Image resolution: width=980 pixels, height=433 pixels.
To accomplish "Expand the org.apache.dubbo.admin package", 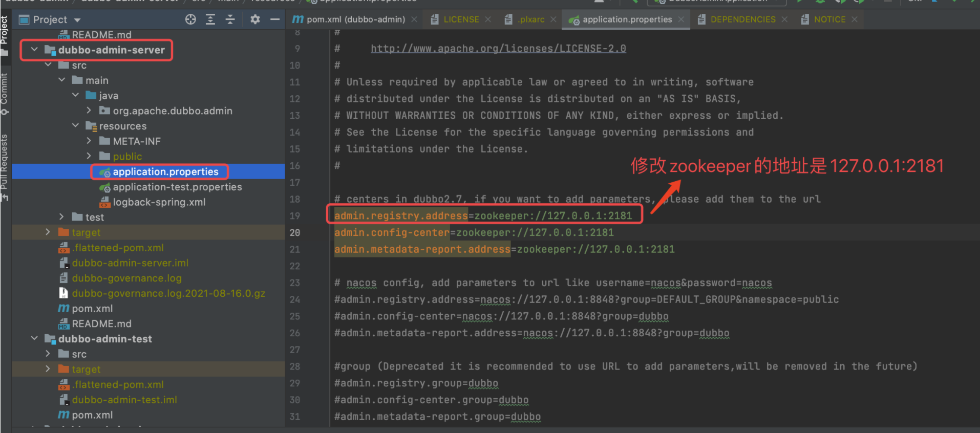I will pos(89,111).
